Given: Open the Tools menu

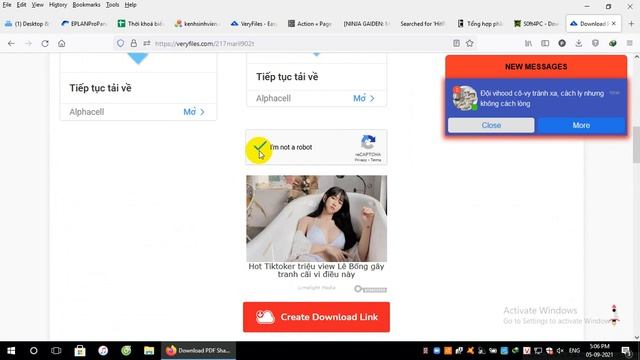Looking at the screenshot, I should point(112,5).
